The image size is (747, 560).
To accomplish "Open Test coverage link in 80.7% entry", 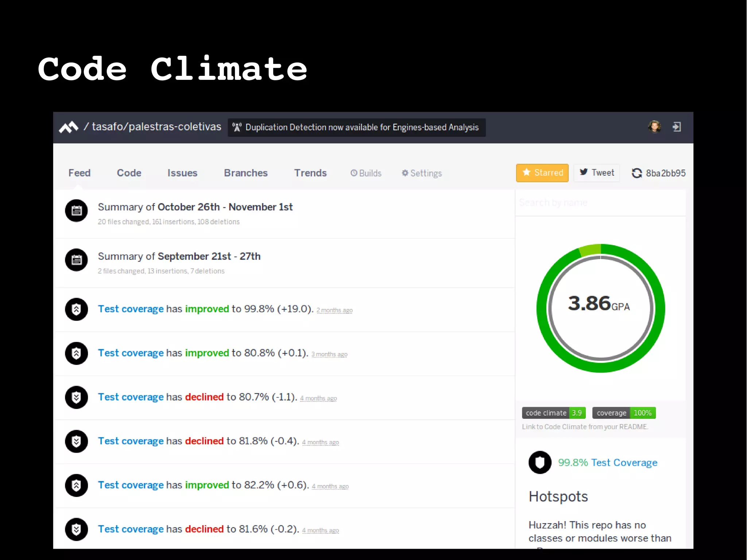I will pyautogui.click(x=131, y=397).
